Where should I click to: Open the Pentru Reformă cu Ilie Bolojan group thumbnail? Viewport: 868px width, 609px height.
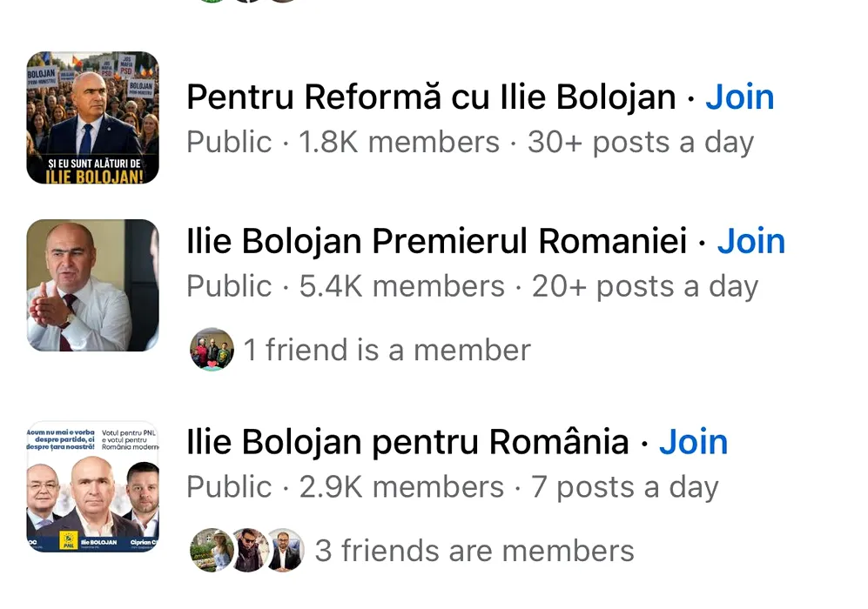pos(93,117)
